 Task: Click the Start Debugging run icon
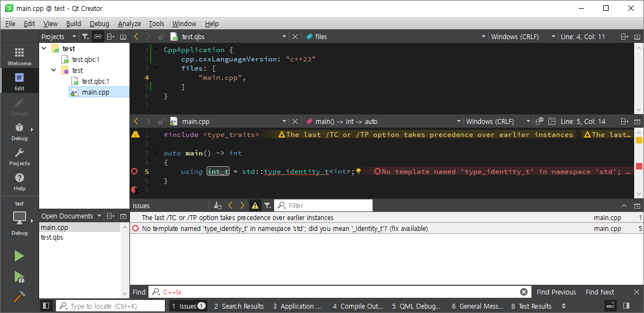click(20, 277)
